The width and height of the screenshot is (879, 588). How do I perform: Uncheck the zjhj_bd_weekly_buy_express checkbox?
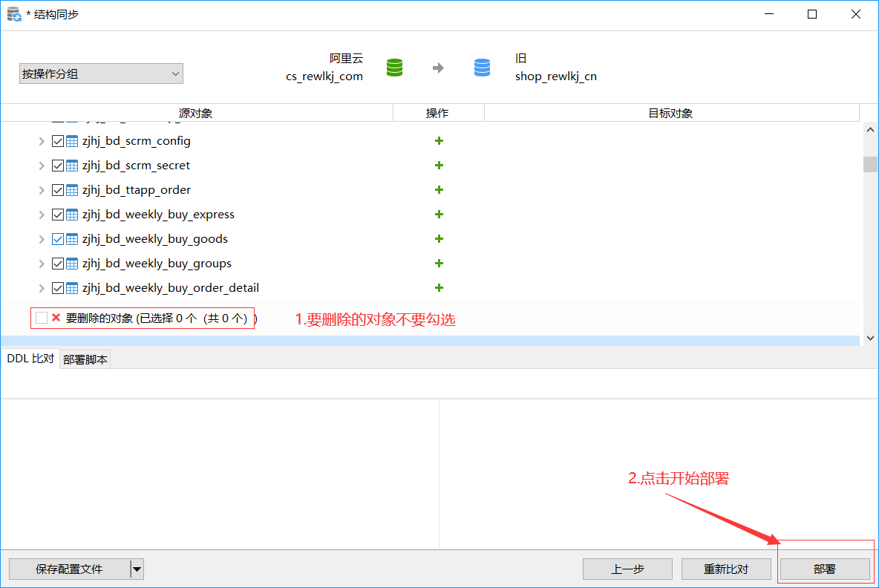pyautogui.click(x=58, y=215)
